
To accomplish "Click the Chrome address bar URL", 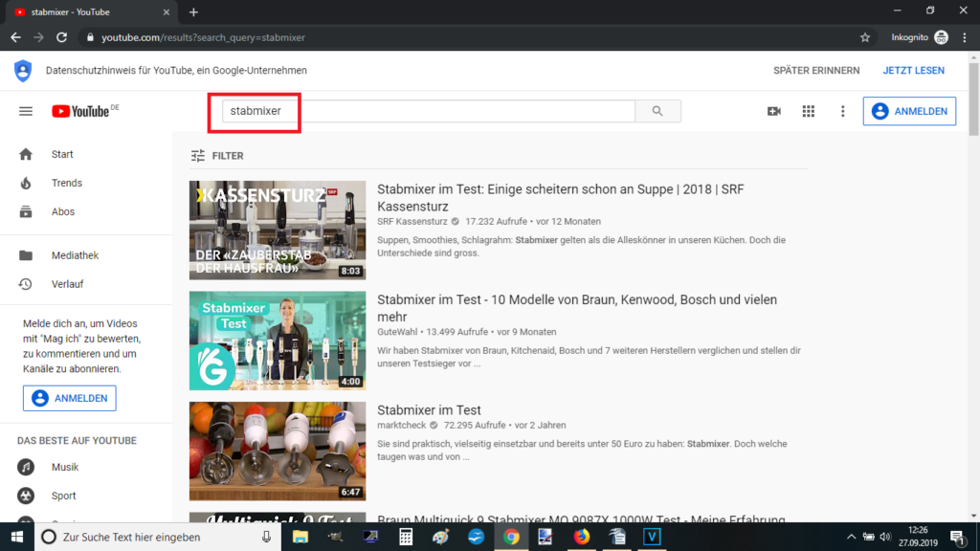I will coord(203,37).
